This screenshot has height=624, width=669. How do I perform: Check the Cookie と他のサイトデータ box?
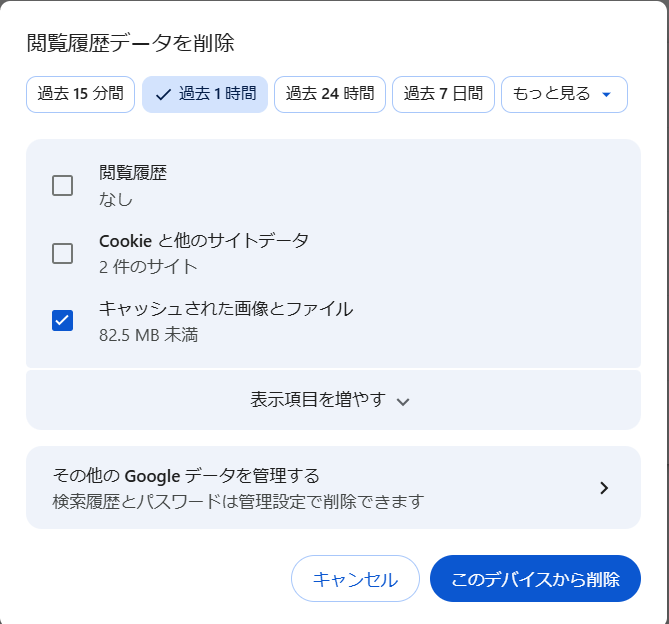point(62,253)
